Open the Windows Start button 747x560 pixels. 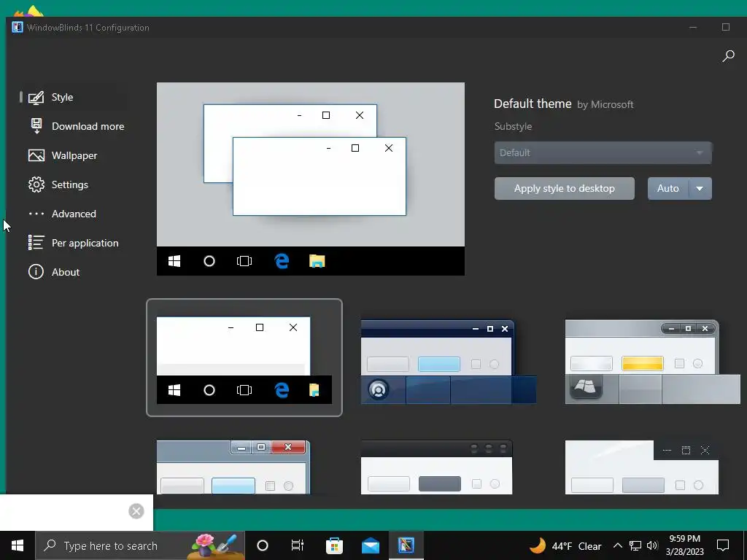18,545
